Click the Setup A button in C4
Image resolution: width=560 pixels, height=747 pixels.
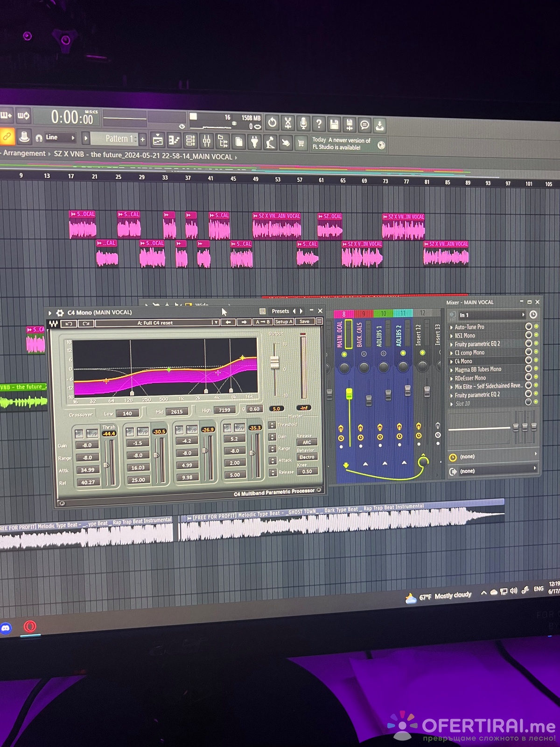tap(283, 322)
